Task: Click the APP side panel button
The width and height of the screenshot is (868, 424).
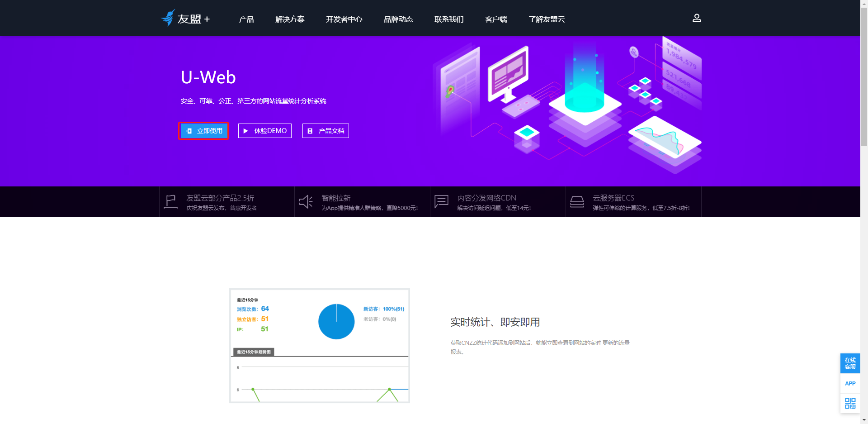Action: pos(850,383)
